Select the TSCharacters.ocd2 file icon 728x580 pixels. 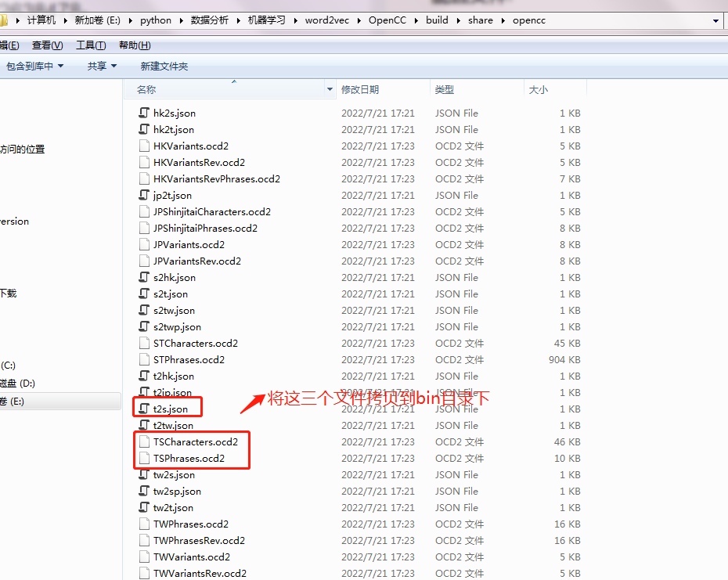[144, 441]
